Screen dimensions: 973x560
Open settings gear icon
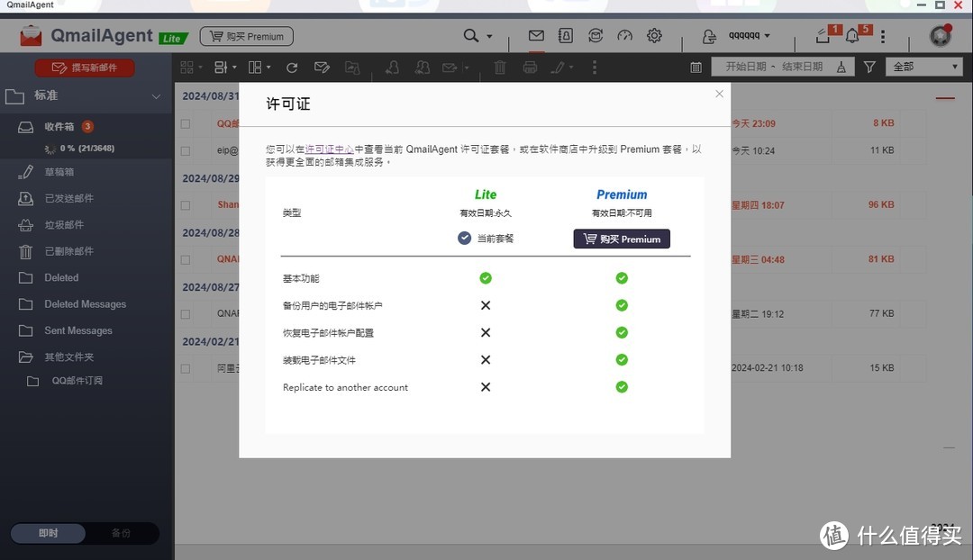(654, 36)
